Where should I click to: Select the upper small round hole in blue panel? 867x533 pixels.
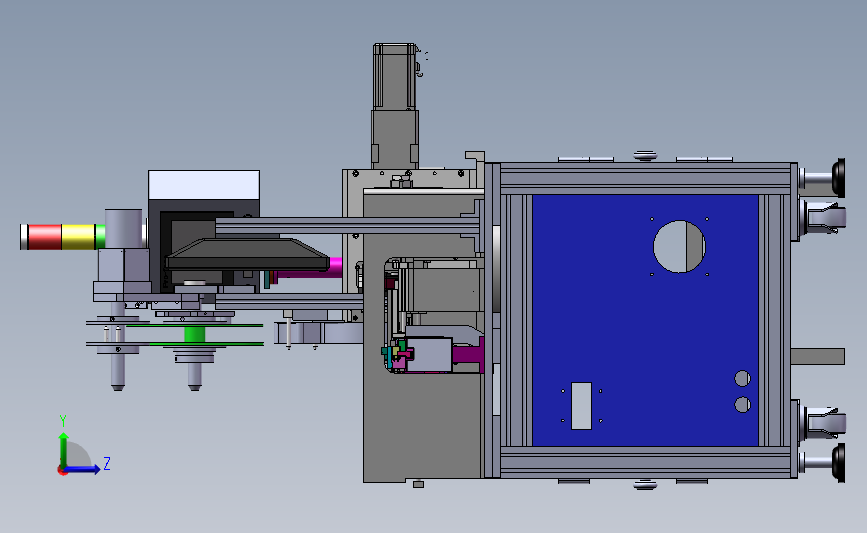[x=743, y=379]
